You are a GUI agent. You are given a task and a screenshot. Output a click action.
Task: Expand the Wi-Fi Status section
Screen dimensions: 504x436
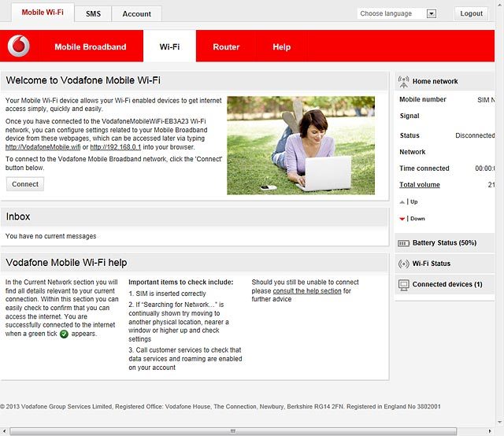(x=444, y=264)
